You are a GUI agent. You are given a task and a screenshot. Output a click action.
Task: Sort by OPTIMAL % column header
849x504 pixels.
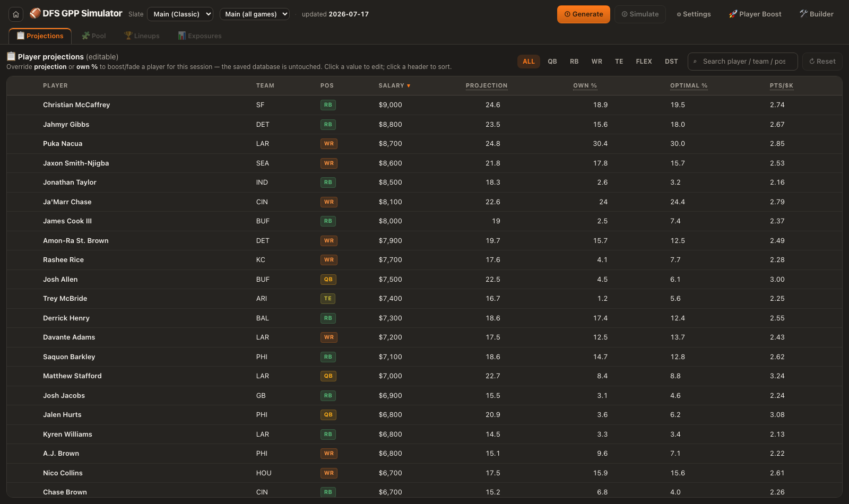click(689, 85)
